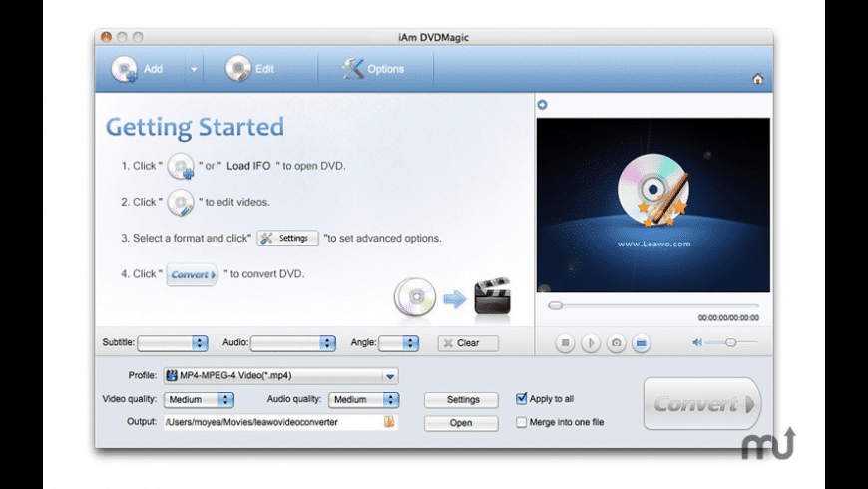Open the Video quality dropdown
The width and height of the screenshot is (868, 489).
tap(199, 400)
